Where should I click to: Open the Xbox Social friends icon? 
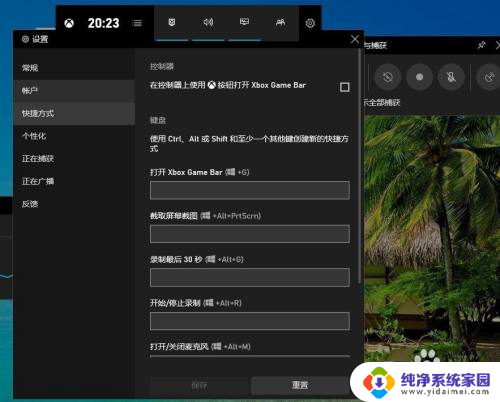pos(281,22)
